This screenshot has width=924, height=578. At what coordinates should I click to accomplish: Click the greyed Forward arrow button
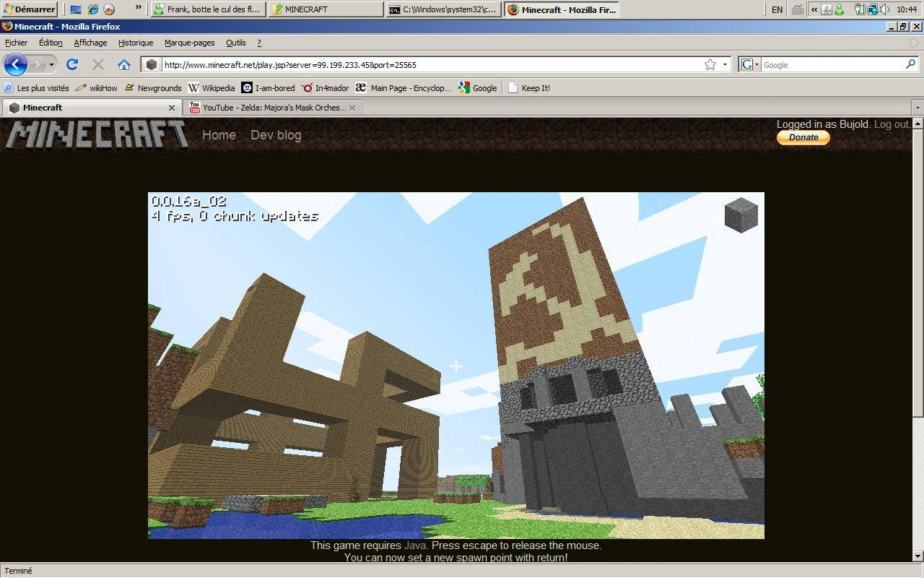pyautogui.click(x=37, y=64)
